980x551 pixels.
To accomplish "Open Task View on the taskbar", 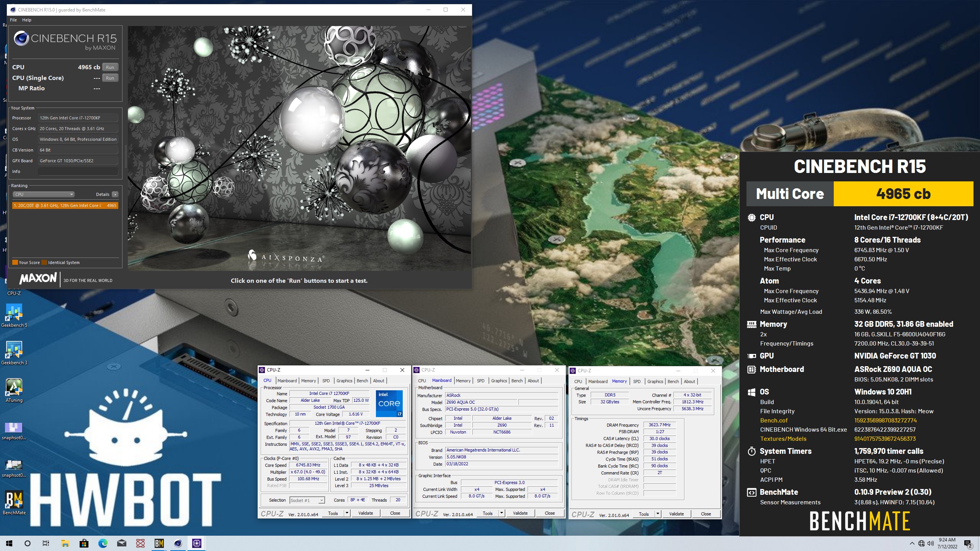I will click(46, 543).
